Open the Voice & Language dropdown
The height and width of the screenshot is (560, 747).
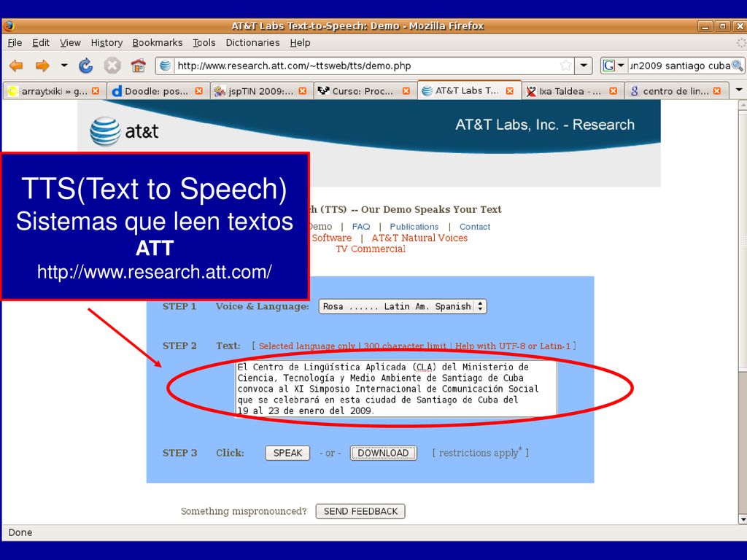[x=403, y=306]
